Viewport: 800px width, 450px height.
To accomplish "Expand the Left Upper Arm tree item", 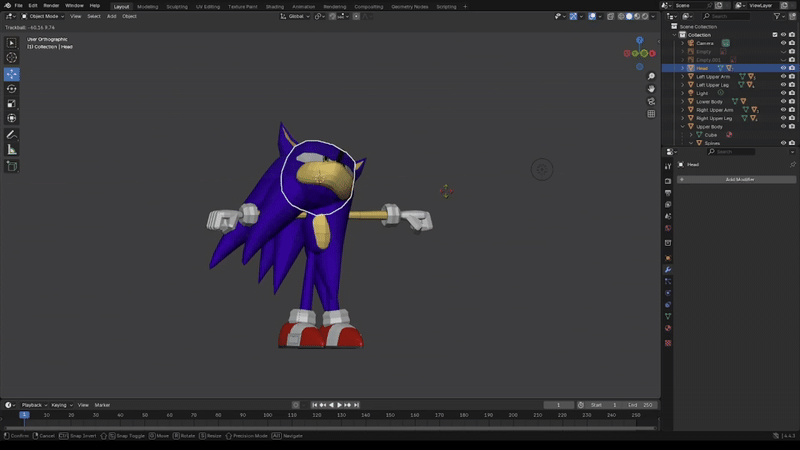I will 683,77.
